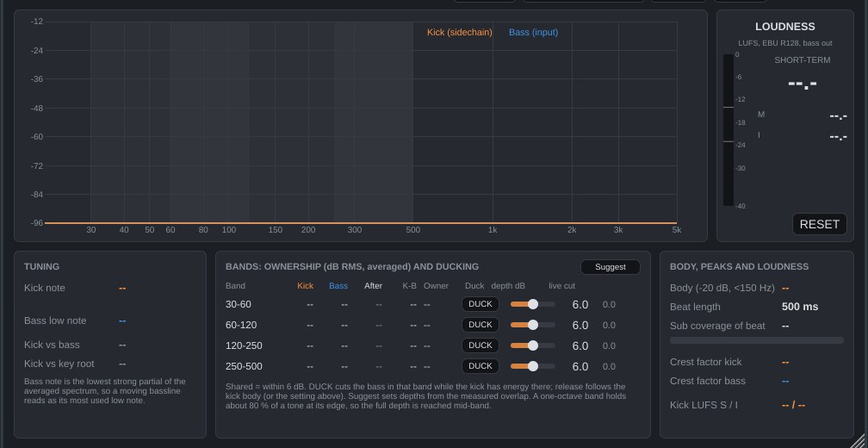Screen dimensions: 868x448
Task: Adjust the 250-500 band depth slider
Action: coord(532,366)
